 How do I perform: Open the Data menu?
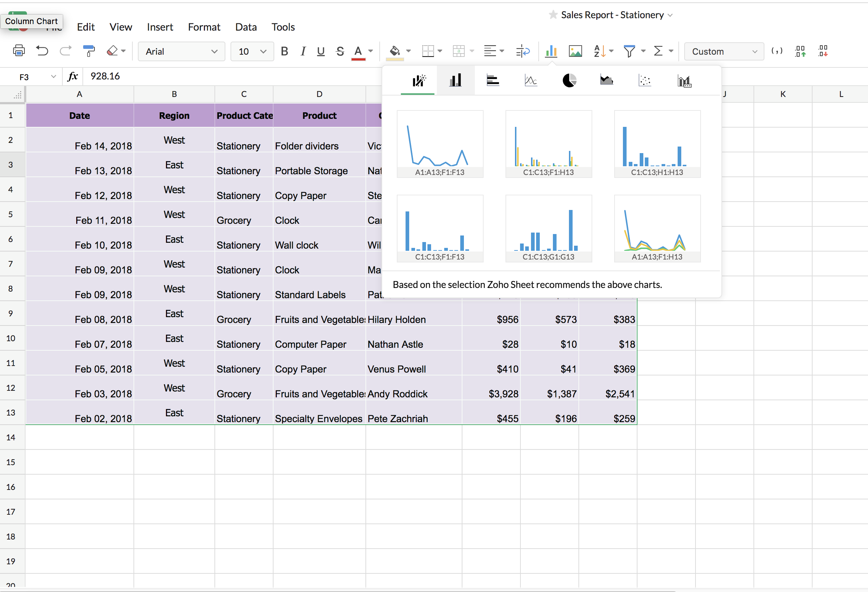pyautogui.click(x=245, y=26)
